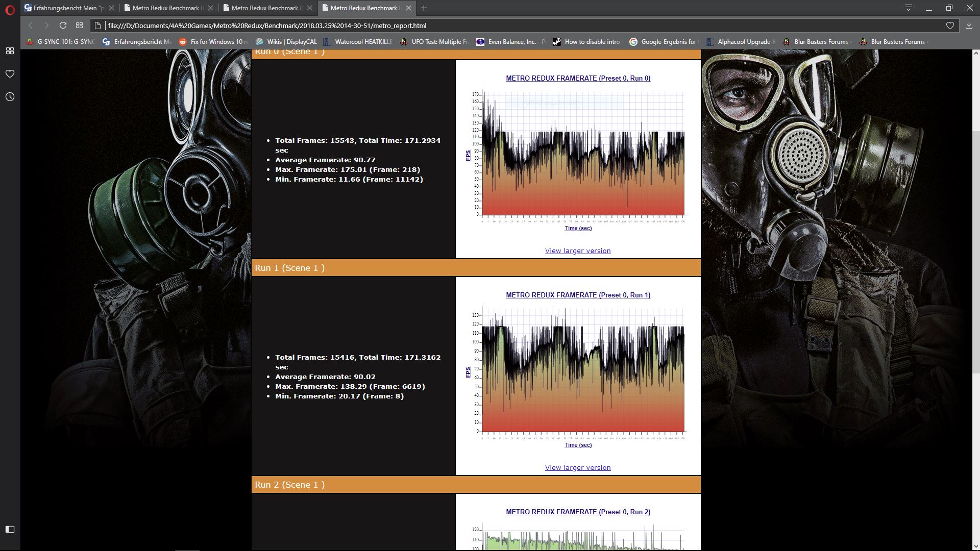The width and height of the screenshot is (980, 551).
Task: Open a new tab with the plus button
Action: pyautogui.click(x=424, y=8)
